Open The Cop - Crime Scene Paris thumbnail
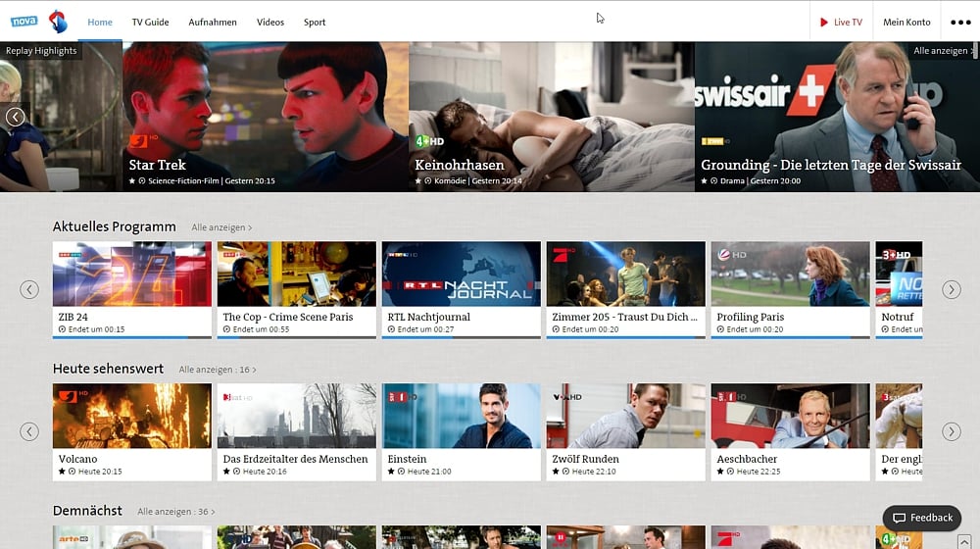Image resolution: width=980 pixels, height=549 pixels. tap(297, 274)
